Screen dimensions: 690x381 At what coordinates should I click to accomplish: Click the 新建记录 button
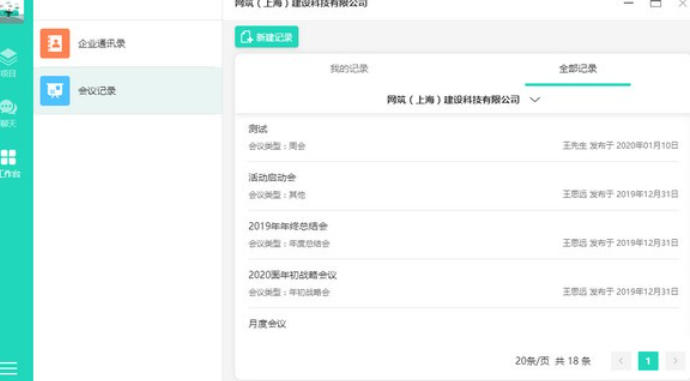[267, 37]
